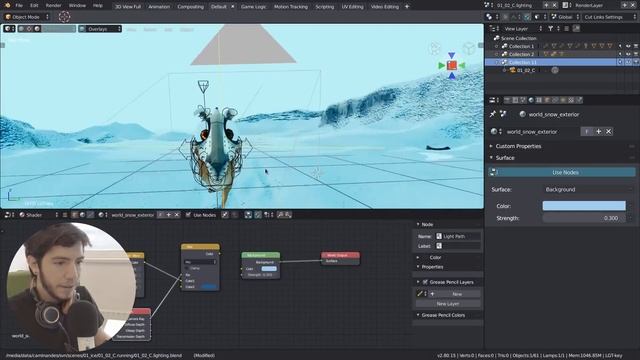The image size is (640, 360).
Task: Edit the node Name field Light Path
Action: click(458, 236)
